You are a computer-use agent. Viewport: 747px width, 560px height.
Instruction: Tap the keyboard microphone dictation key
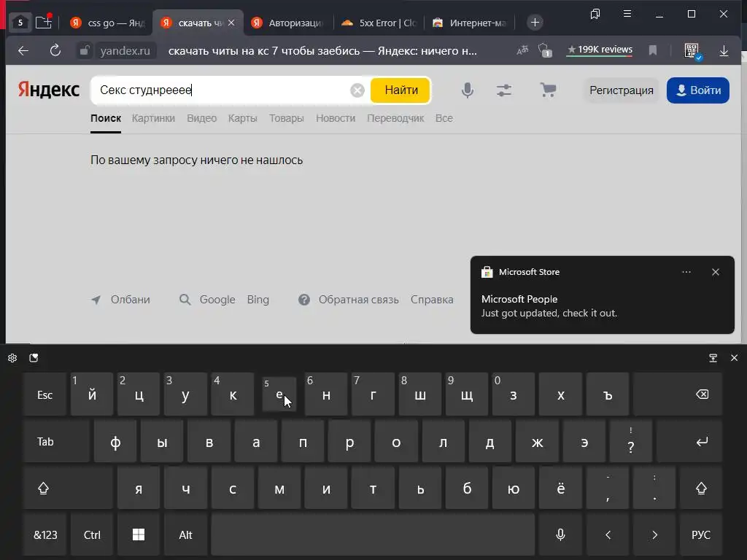click(561, 534)
